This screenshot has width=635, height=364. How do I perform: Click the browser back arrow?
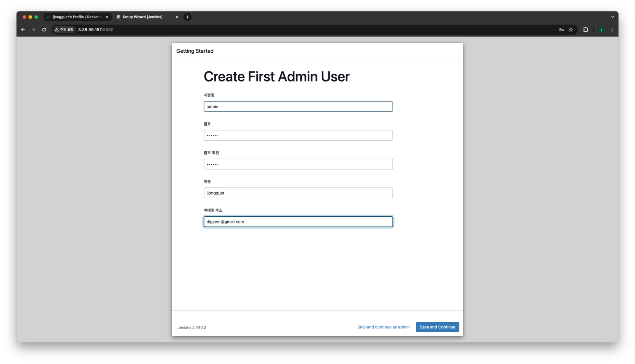coord(23,30)
